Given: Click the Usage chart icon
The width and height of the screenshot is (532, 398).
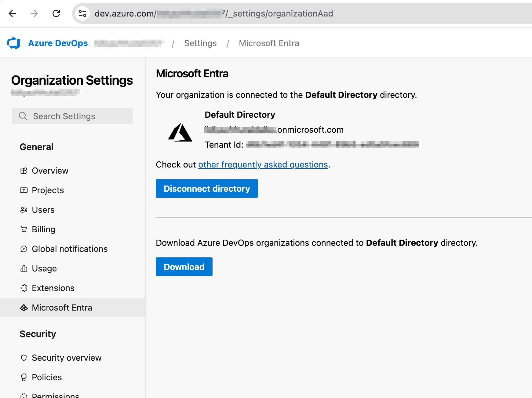Looking at the screenshot, I should 24,269.
